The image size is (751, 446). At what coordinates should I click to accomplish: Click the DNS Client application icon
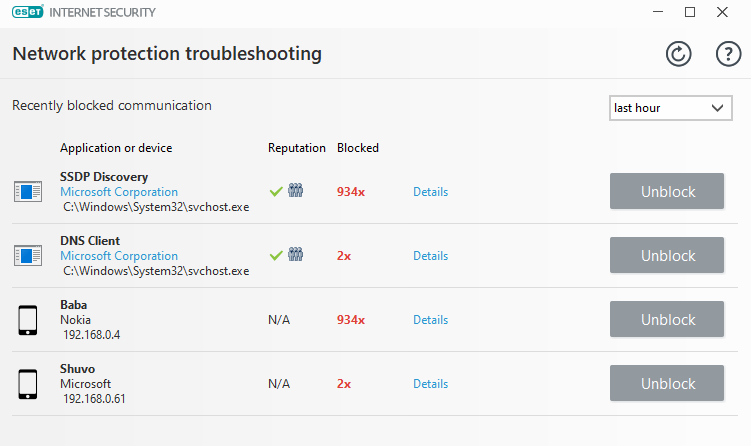(x=28, y=256)
